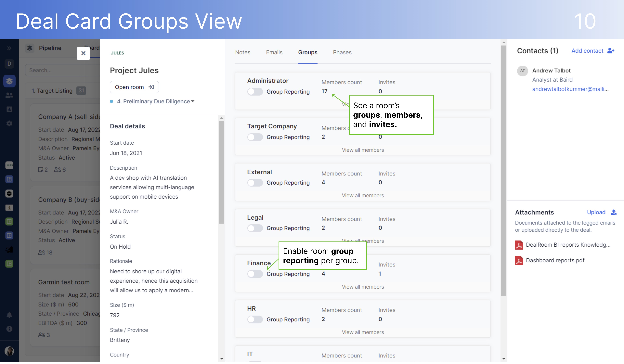The height and width of the screenshot is (364, 624).
Task: Open the JULES room icon in sidebar
Action: 9,165
